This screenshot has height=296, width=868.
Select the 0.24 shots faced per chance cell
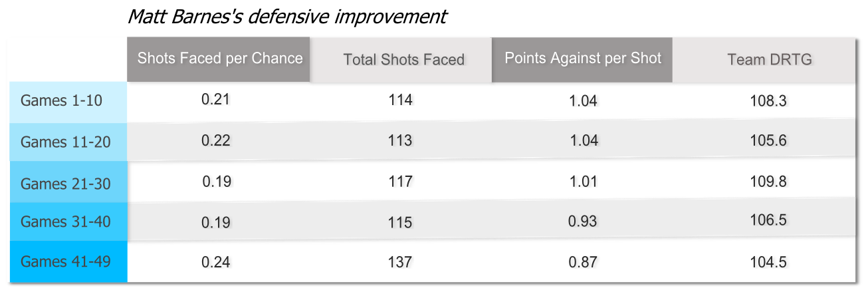tap(216, 262)
